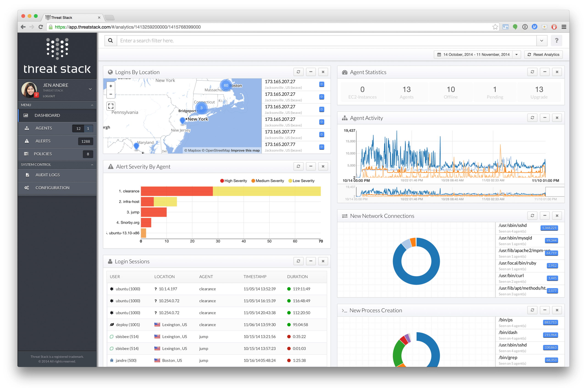This screenshot has width=587, height=392.
Task: Click Improve this map link
Action: coord(245,150)
